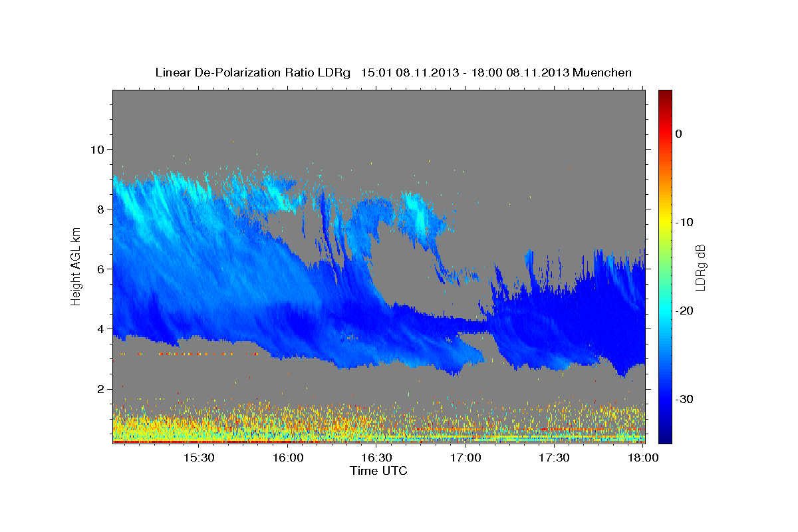
Task: Click the colorbar tick label -10
Action: coord(684,222)
